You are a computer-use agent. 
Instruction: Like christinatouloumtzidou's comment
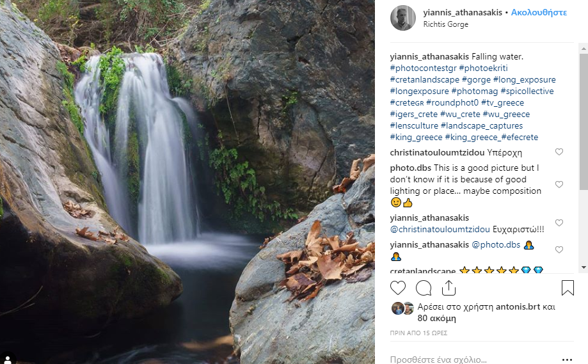pos(559,152)
